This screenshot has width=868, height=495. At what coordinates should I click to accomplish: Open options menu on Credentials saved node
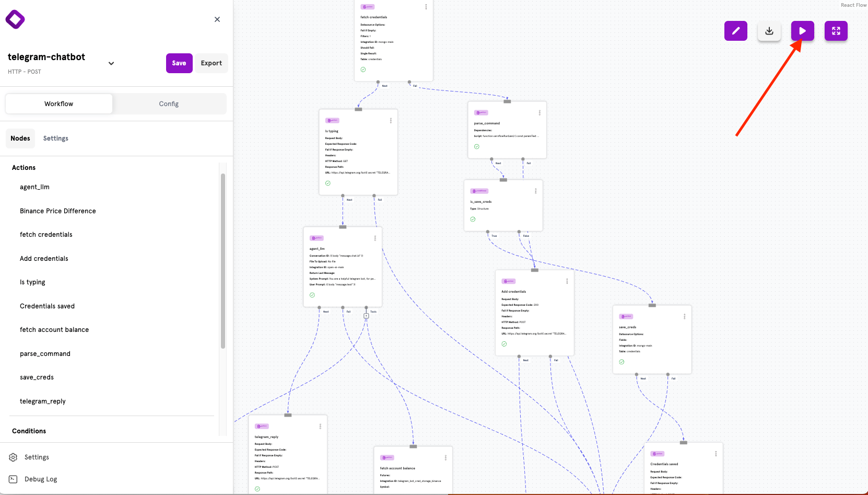point(715,454)
